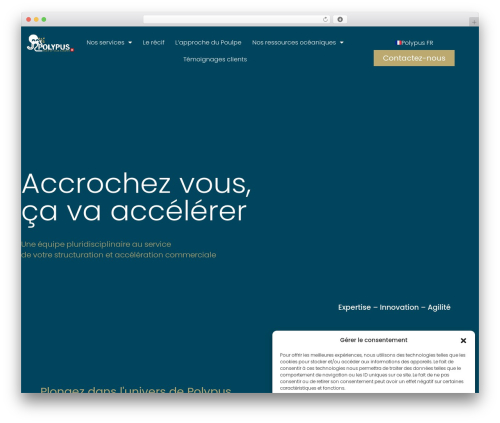The height and width of the screenshot is (423, 500).
Task: Click the green maximize window button
Action: pyautogui.click(x=44, y=19)
